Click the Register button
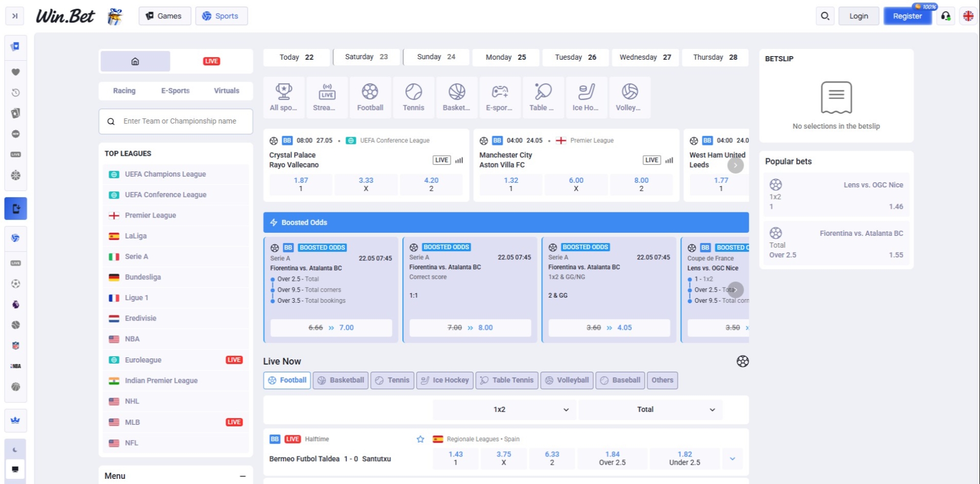The width and height of the screenshot is (980, 484). tap(908, 16)
